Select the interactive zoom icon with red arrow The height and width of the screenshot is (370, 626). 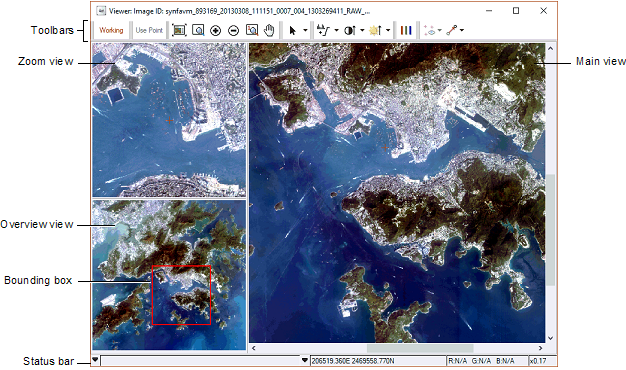pos(252,30)
